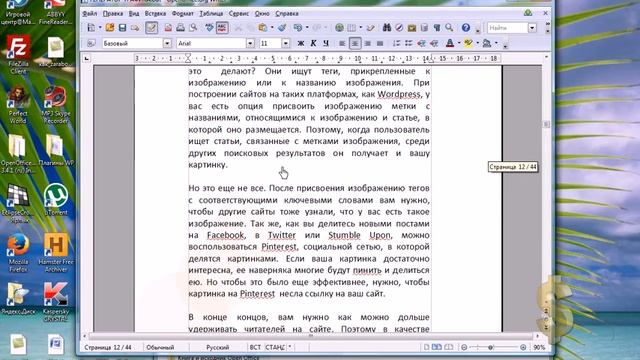
Task: Toggle numbered list icon
Action: (x=396, y=43)
